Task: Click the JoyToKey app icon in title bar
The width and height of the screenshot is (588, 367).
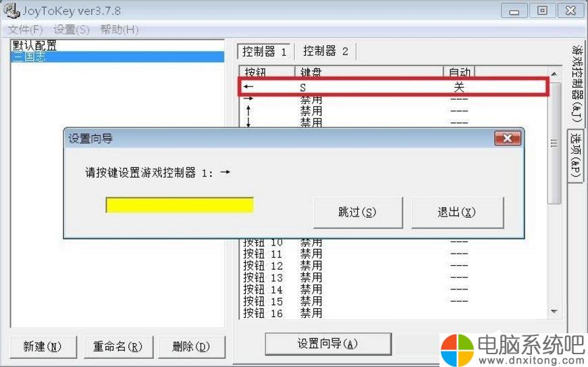Action: pyautogui.click(x=11, y=11)
